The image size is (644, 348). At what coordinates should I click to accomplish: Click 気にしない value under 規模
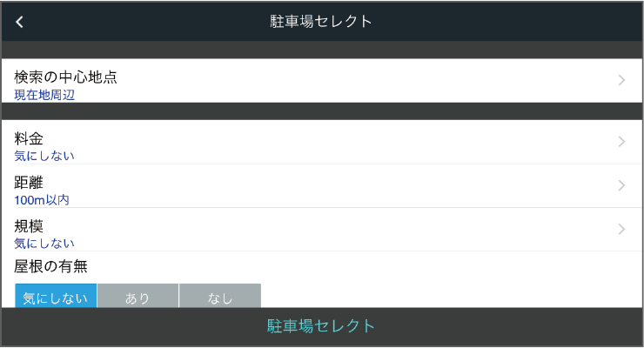[44, 244]
